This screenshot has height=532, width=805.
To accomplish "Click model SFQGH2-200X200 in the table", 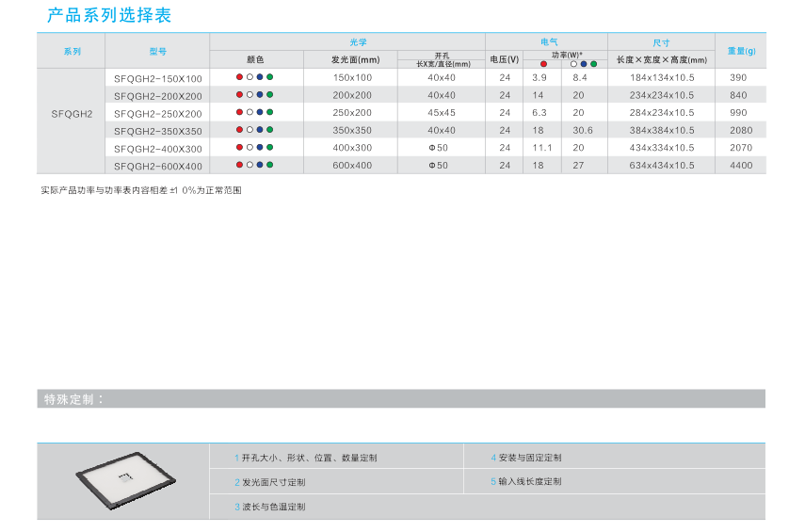I will point(157,95).
